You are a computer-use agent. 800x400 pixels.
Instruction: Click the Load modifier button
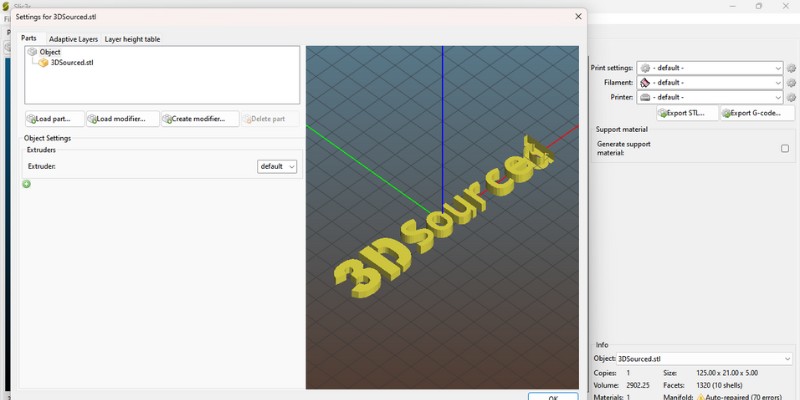(122, 119)
